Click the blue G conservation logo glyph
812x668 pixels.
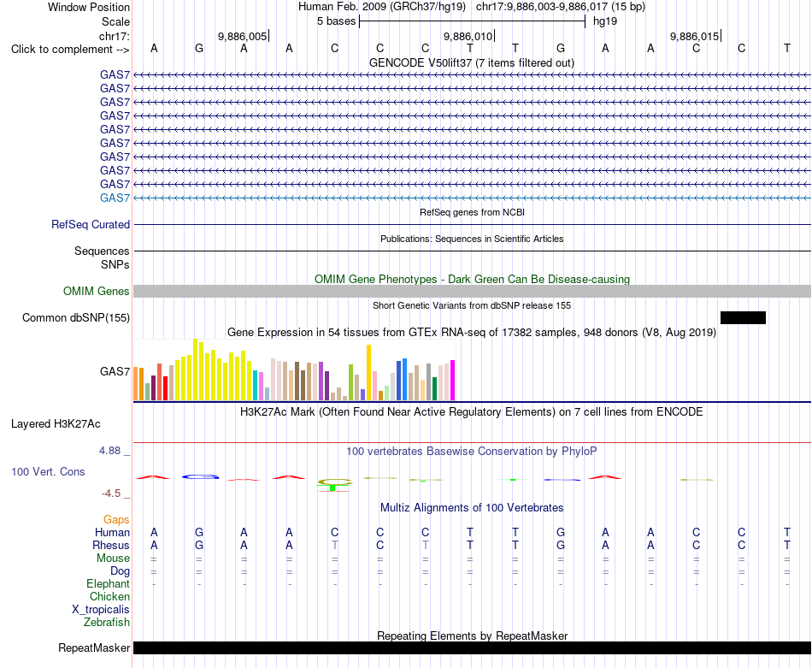tap(200, 476)
